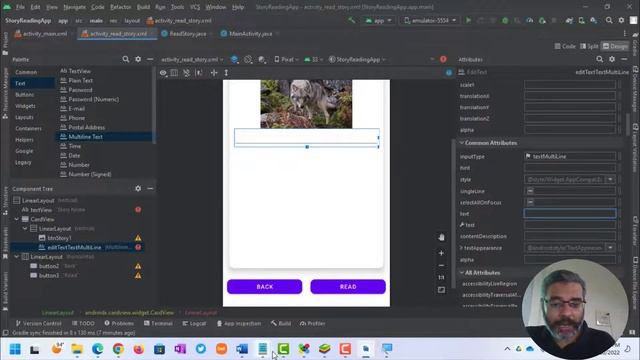This screenshot has width=640, height=360.
Task: Switch to MainActivity.java tab
Action: coord(247,34)
